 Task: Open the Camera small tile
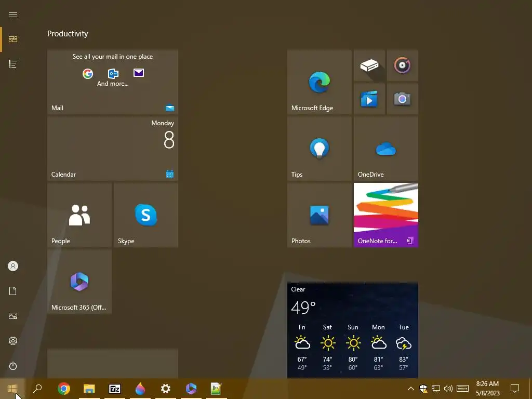click(403, 99)
